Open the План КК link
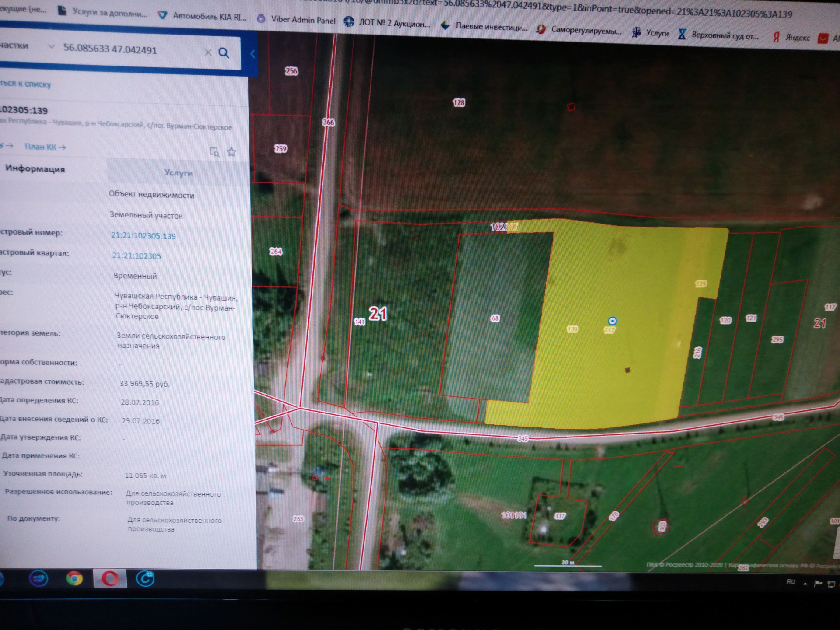The image size is (840, 630). tap(45, 147)
